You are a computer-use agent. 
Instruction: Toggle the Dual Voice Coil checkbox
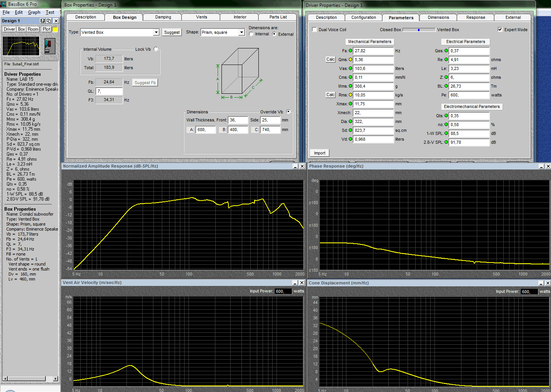[x=315, y=30]
